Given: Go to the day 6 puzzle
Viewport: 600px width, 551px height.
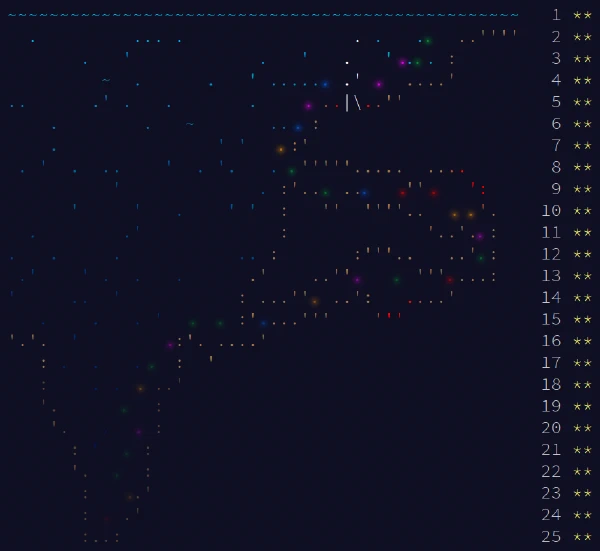Looking at the screenshot, I should pos(556,124).
